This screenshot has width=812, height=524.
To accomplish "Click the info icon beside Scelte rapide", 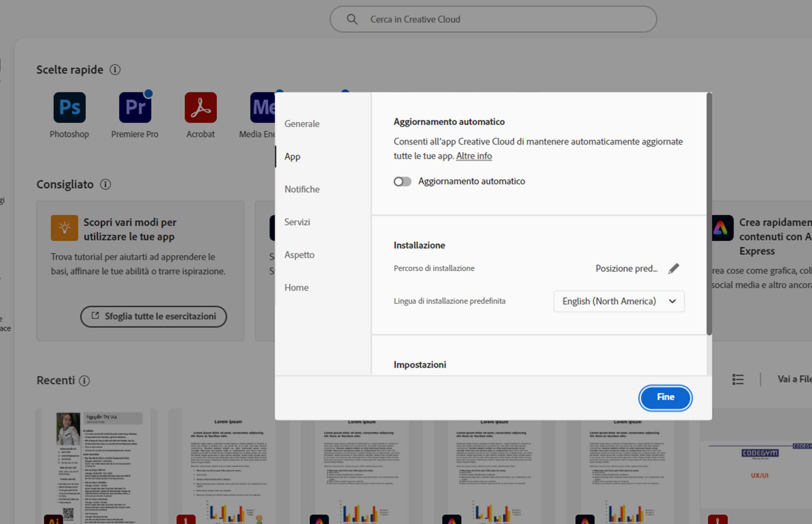I will point(115,70).
